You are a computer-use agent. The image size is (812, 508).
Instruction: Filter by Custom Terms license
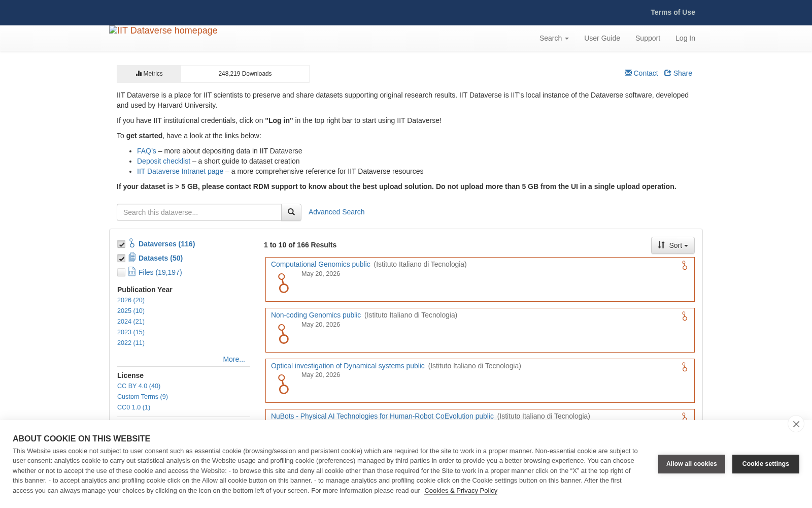143,397
